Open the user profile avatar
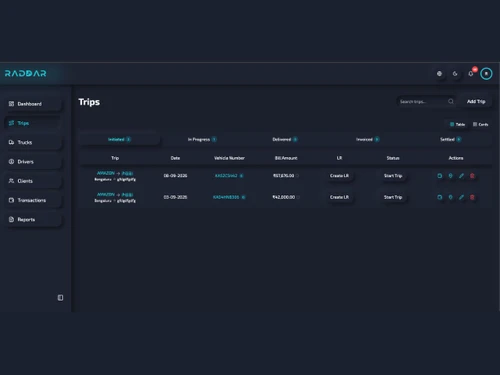This screenshot has height=375, width=500. (x=486, y=74)
